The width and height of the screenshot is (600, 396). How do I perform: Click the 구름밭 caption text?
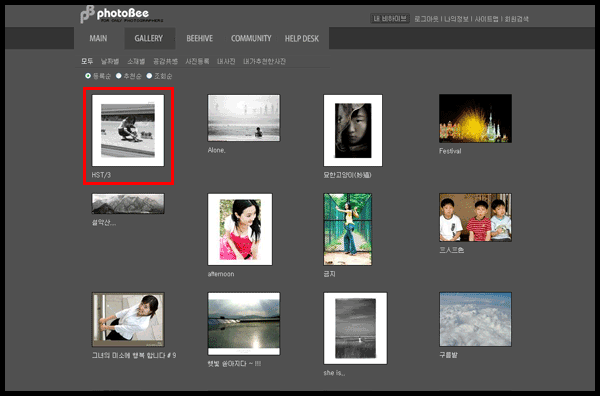(x=448, y=355)
